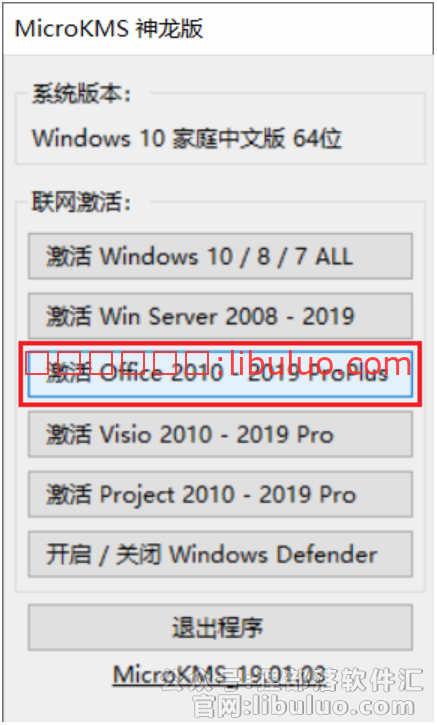Exit via the 退出程序 button
The width and height of the screenshot is (437, 725).
(x=220, y=627)
